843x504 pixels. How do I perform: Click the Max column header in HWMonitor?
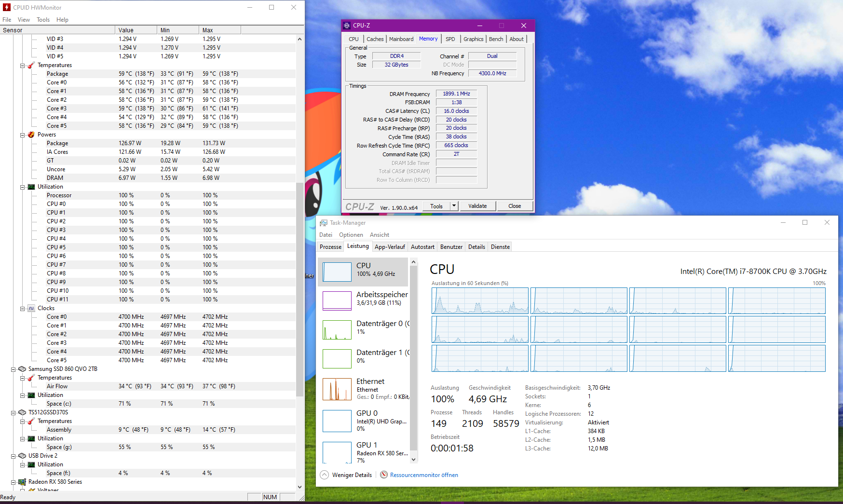219,30
